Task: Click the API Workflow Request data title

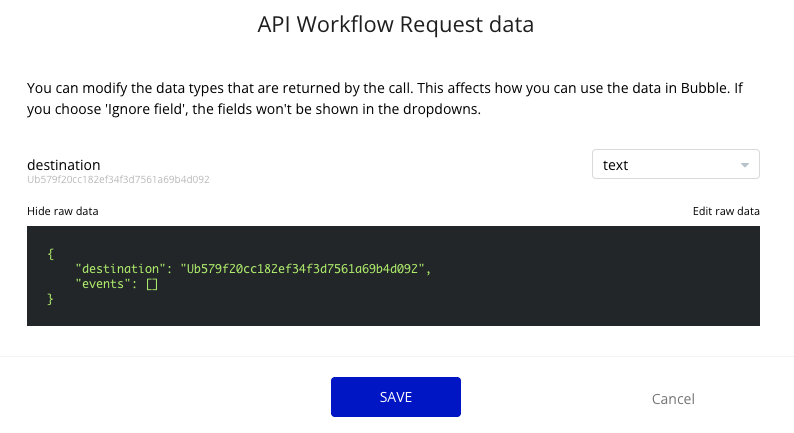Action: [395, 24]
